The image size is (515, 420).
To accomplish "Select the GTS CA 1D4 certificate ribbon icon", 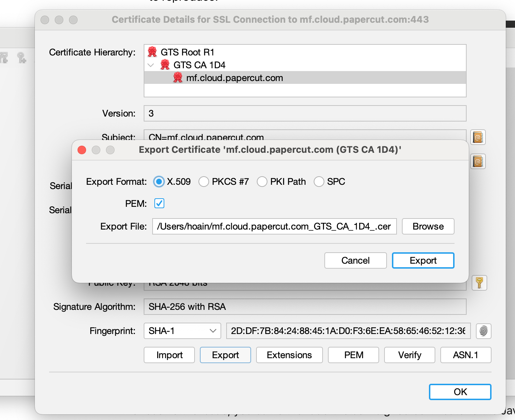I will [x=165, y=65].
